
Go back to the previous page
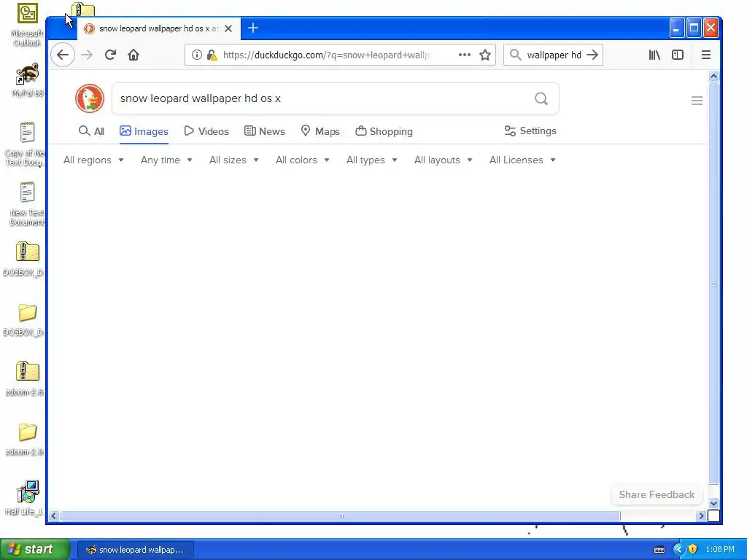coord(63,55)
